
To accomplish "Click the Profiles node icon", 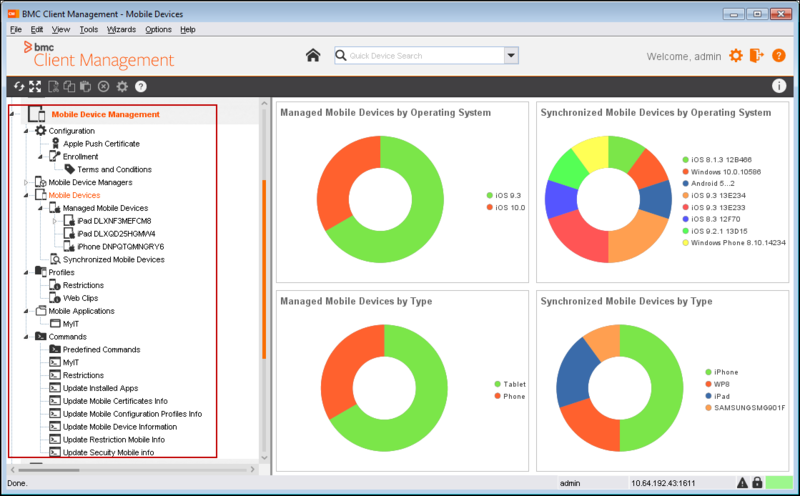I will 40,271.
